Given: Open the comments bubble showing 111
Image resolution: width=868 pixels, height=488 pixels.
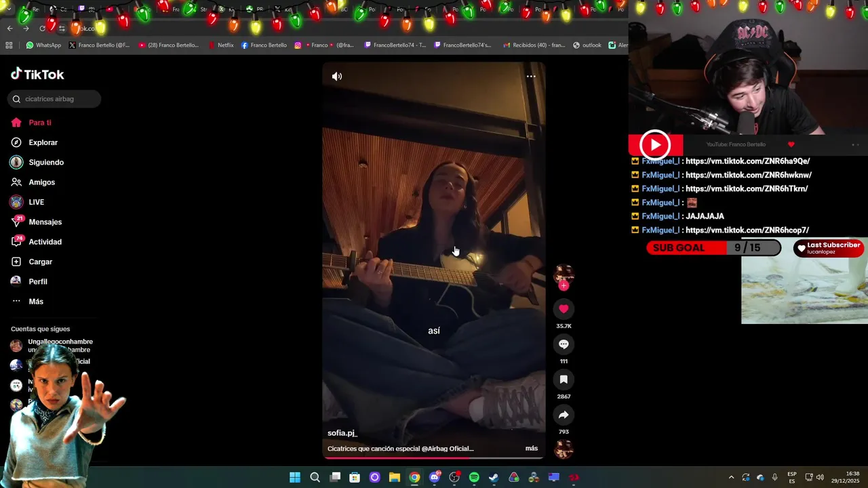Looking at the screenshot, I should pyautogui.click(x=564, y=344).
